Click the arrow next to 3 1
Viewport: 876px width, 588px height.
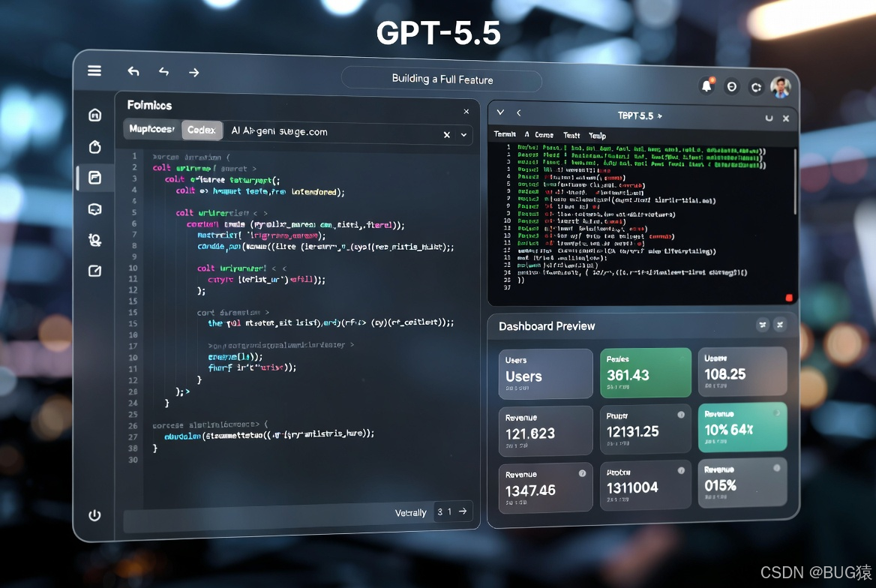463,511
